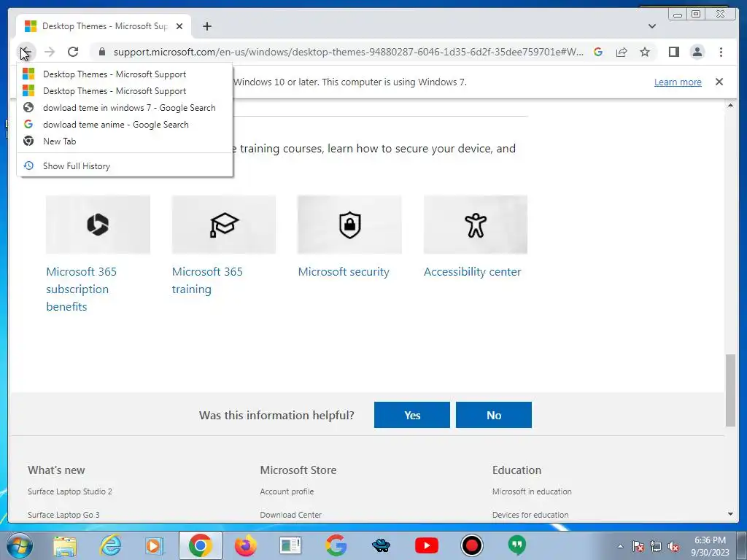Dismiss the Windows 7 notification bar

719,82
